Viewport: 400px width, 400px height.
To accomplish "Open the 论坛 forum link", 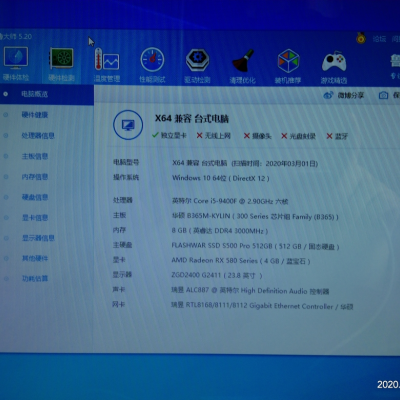I will tap(379, 39).
